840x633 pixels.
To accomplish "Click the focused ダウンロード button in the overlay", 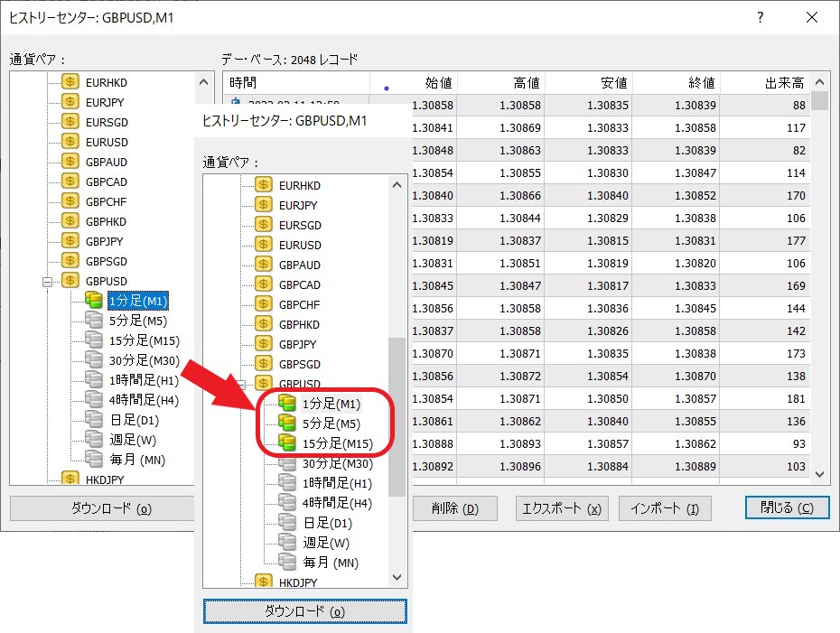I will coord(304,611).
